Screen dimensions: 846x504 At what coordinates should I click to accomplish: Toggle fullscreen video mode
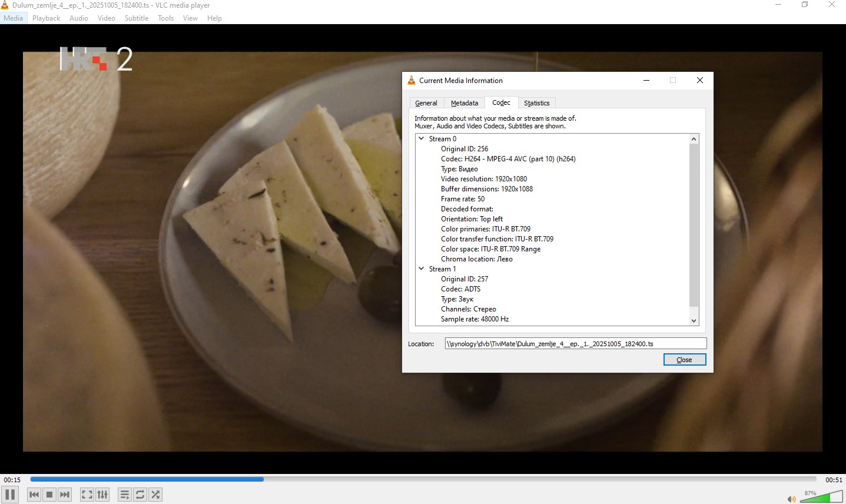pos(87,495)
